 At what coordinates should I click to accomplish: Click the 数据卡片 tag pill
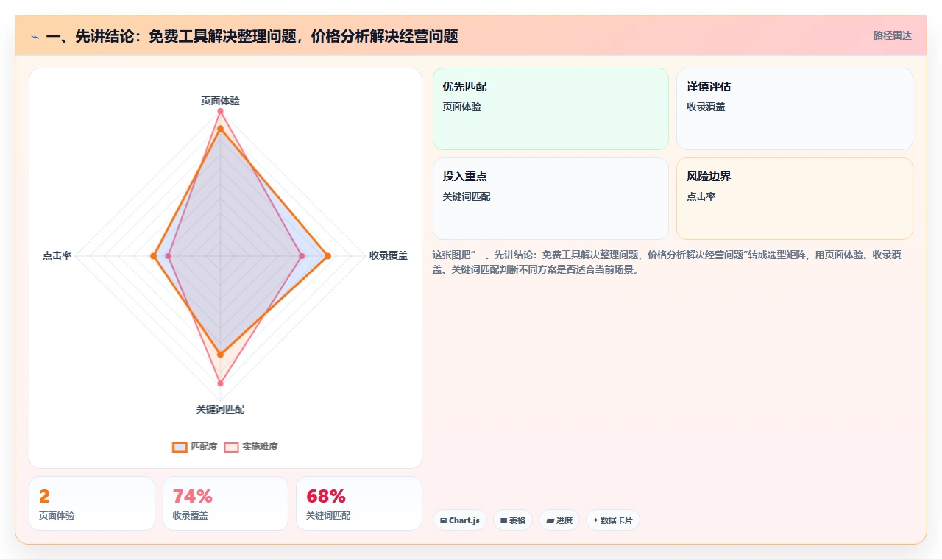613,520
